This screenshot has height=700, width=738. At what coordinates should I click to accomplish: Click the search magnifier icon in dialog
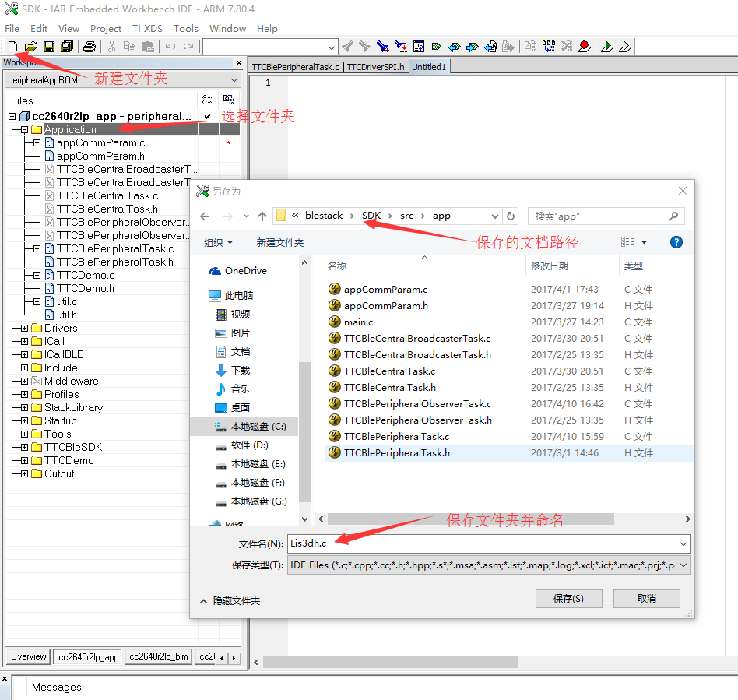[x=673, y=216]
